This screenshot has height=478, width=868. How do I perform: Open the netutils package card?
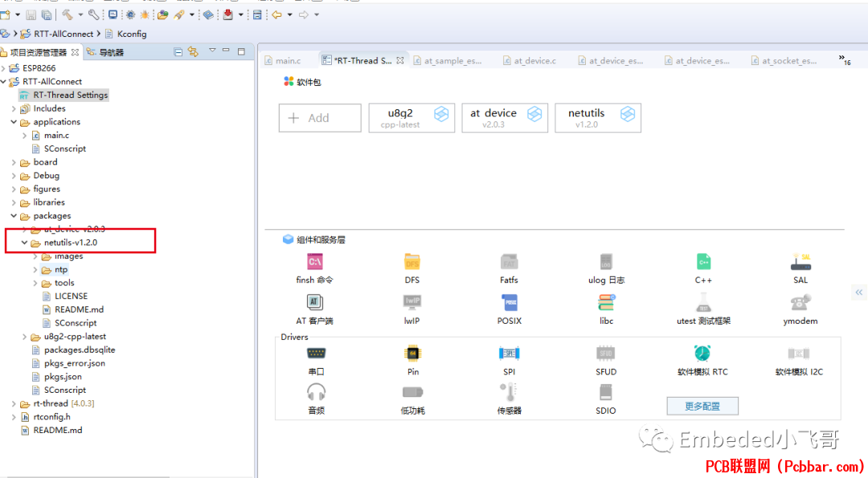(x=598, y=118)
